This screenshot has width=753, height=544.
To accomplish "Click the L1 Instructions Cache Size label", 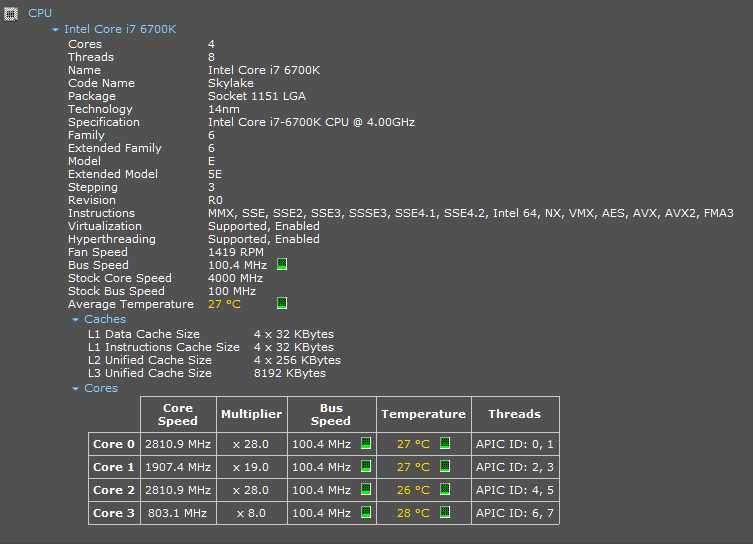I will point(164,347).
